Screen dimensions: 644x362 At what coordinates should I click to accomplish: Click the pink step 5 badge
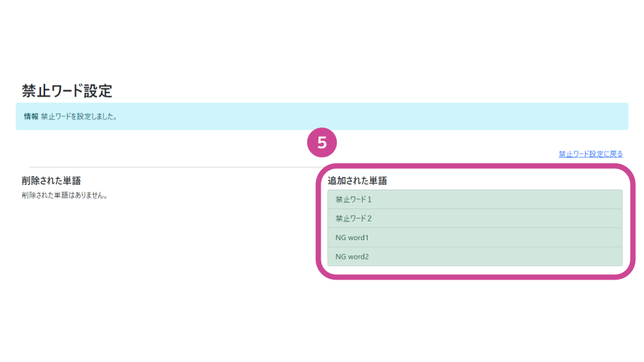[x=322, y=142]
